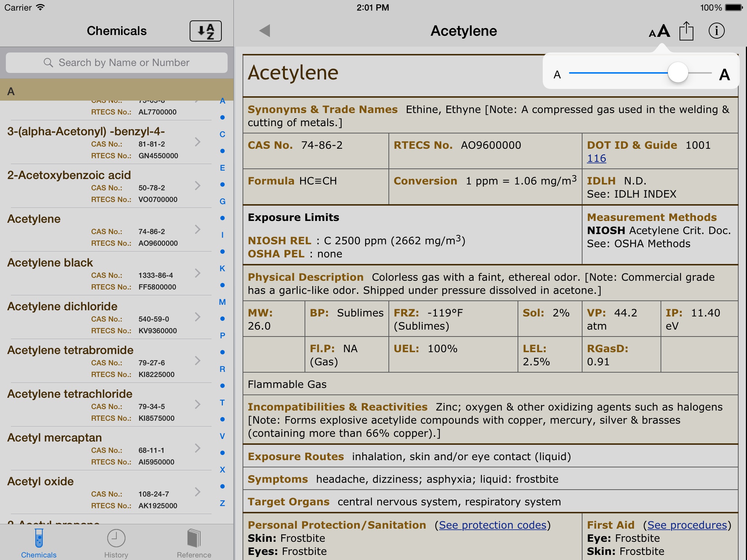This screenshot has width=747, height=560.
Task: Select the Chemicals tab icon
Action: (38, 536)
